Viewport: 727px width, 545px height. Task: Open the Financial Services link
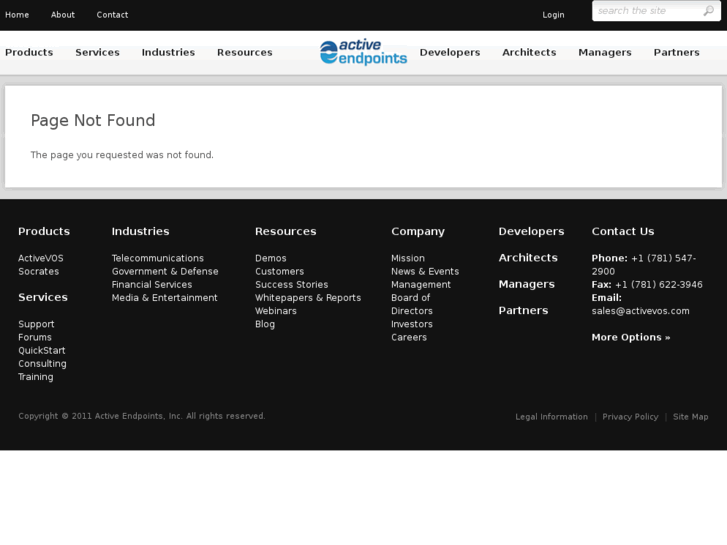point(152,285)
